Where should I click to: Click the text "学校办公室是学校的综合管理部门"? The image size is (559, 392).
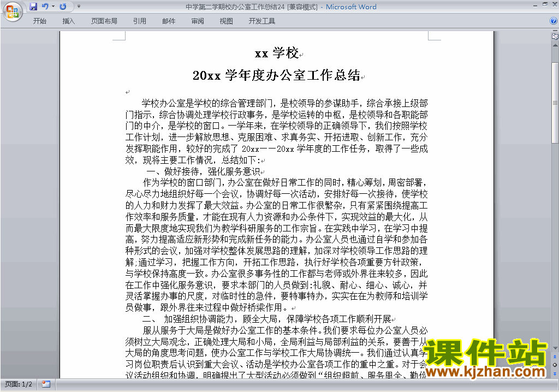point(206,103)
